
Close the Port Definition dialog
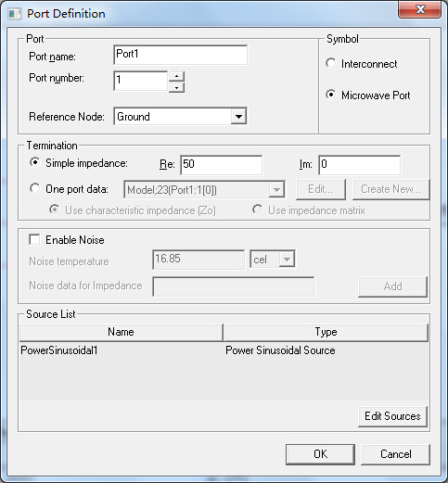point(419,10)
